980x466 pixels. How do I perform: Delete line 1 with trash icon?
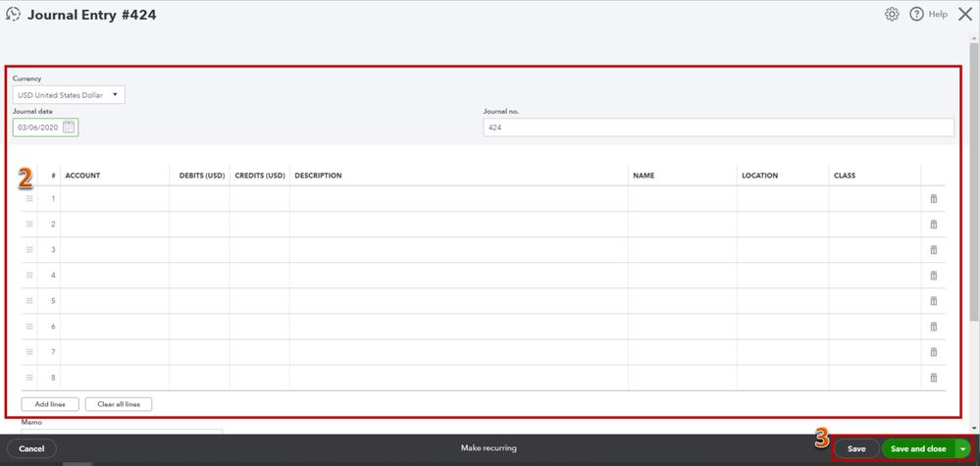pos(934,198)
